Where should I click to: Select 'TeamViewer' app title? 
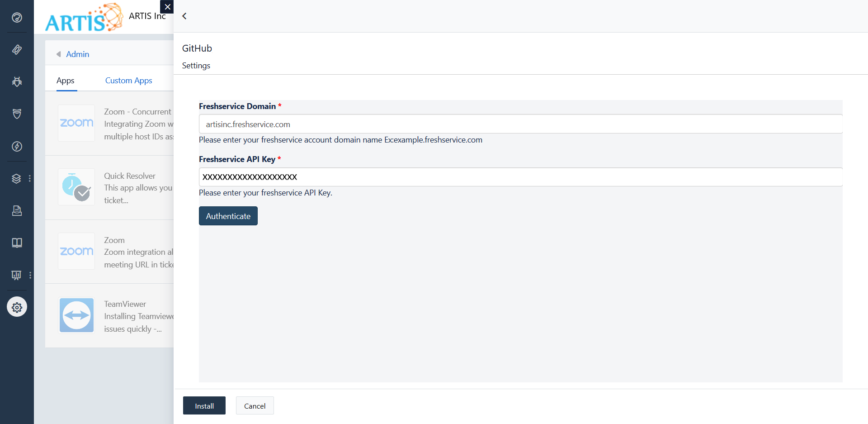pyautogui.click(x=125, y=304)
